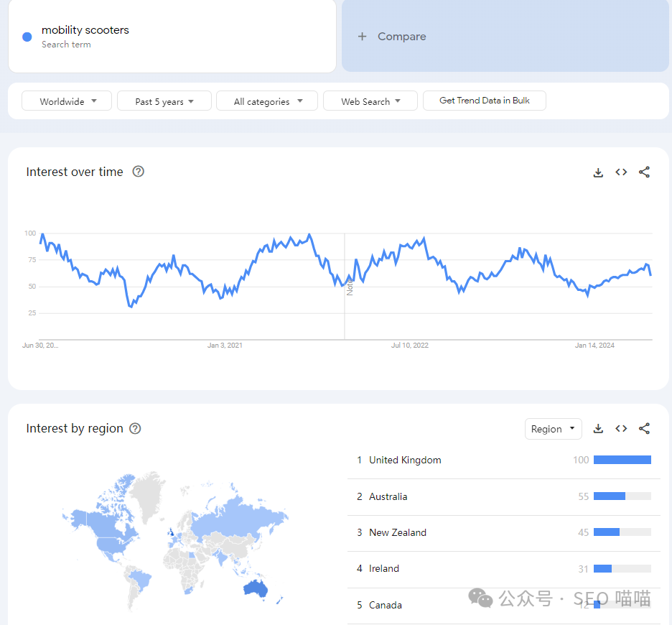
Task: Click the blue mobility scooters color dot
Action: pos(27,37)
